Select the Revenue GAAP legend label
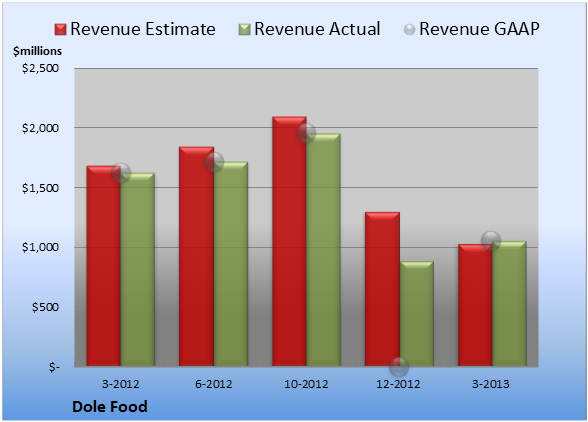588x422 pixels. [479, 29]
